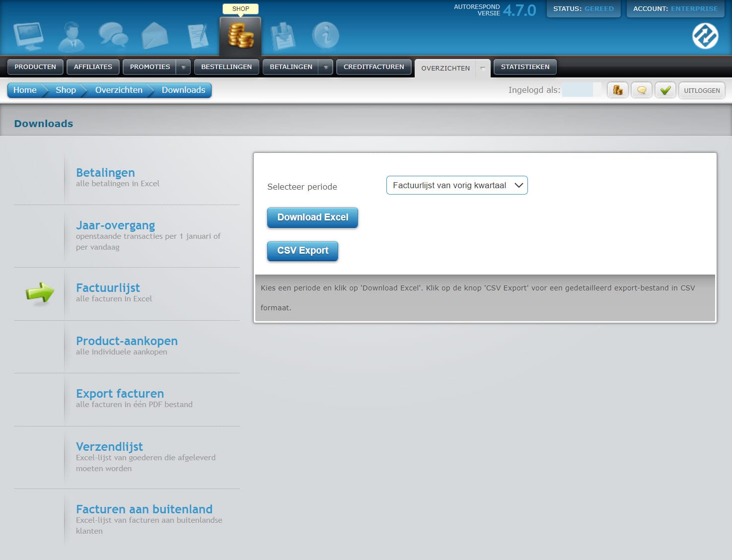Open the Promoties menu
The image size is (732, 560).
[150, 67]
